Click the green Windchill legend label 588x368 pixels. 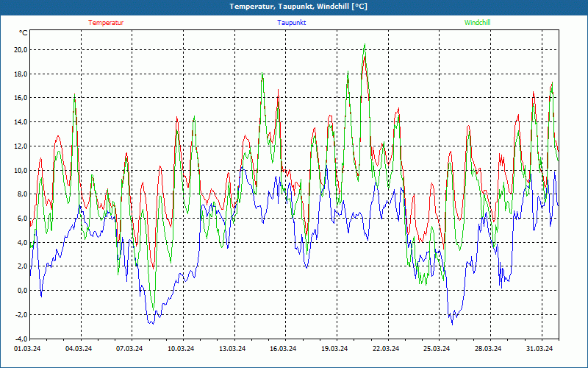477,23
